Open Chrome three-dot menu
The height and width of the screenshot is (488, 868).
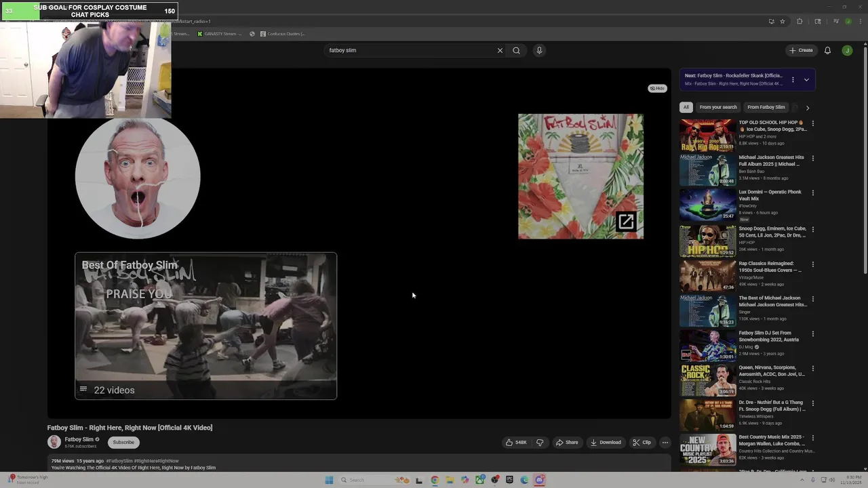coord(859,21)
